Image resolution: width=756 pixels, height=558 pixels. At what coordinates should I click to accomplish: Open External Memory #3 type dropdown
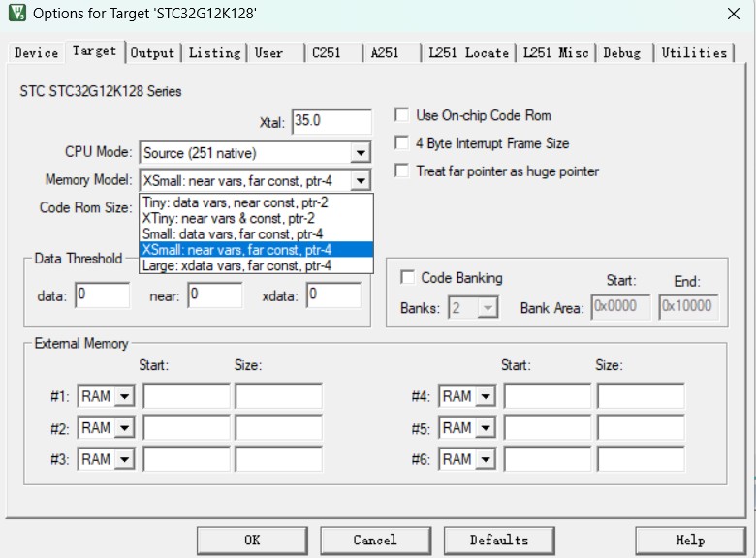click(x=124, y=459)
